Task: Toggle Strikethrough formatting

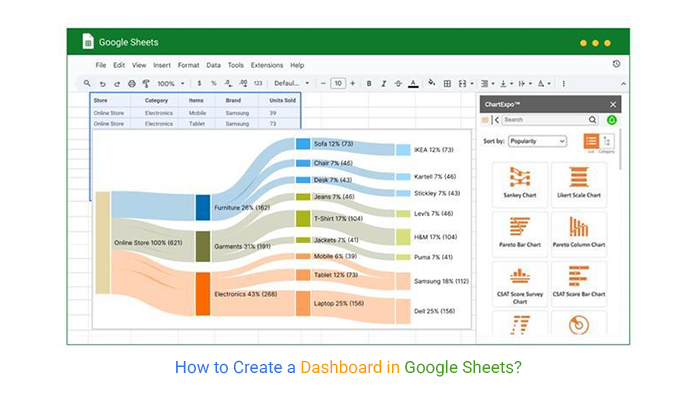Action: pyautogui.click(x=398, y=83)
